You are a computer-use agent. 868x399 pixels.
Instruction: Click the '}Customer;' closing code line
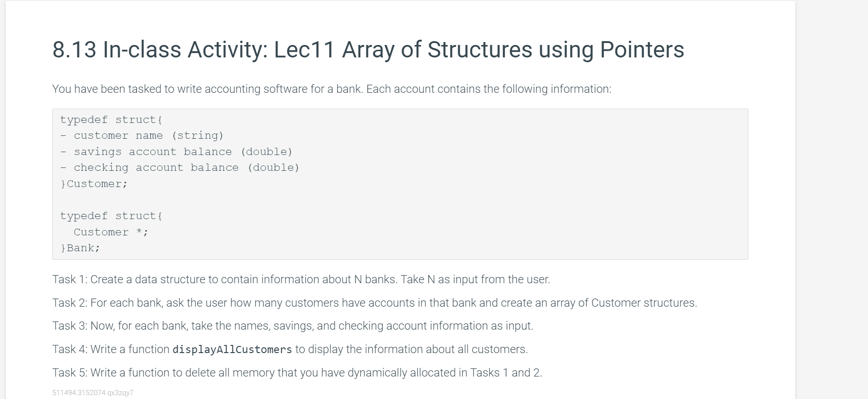click(x=94, y=184)
